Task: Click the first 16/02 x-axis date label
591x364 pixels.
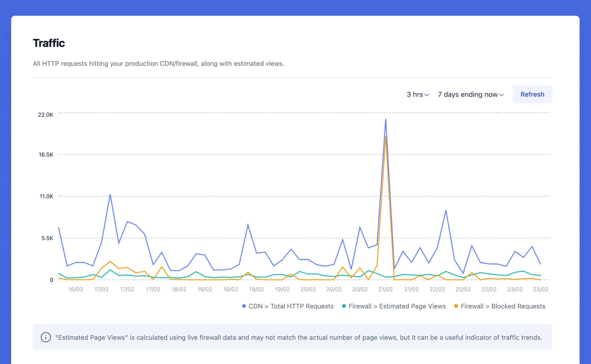Action: click(x=75, y=289)
